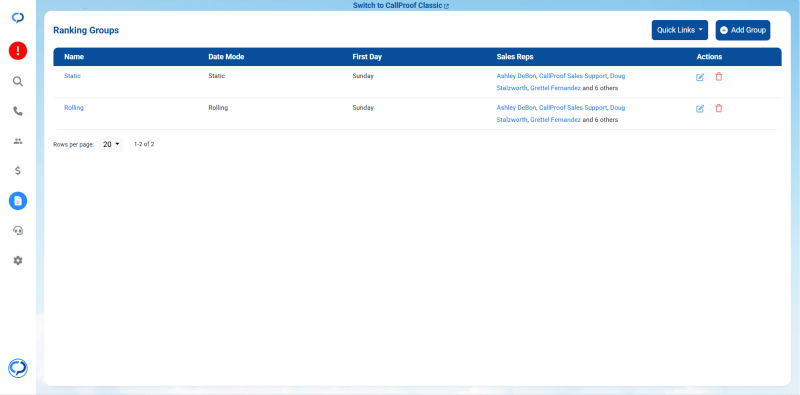
Task: Click the '1-2 of 2' pagination text
Action: (144, 144)
